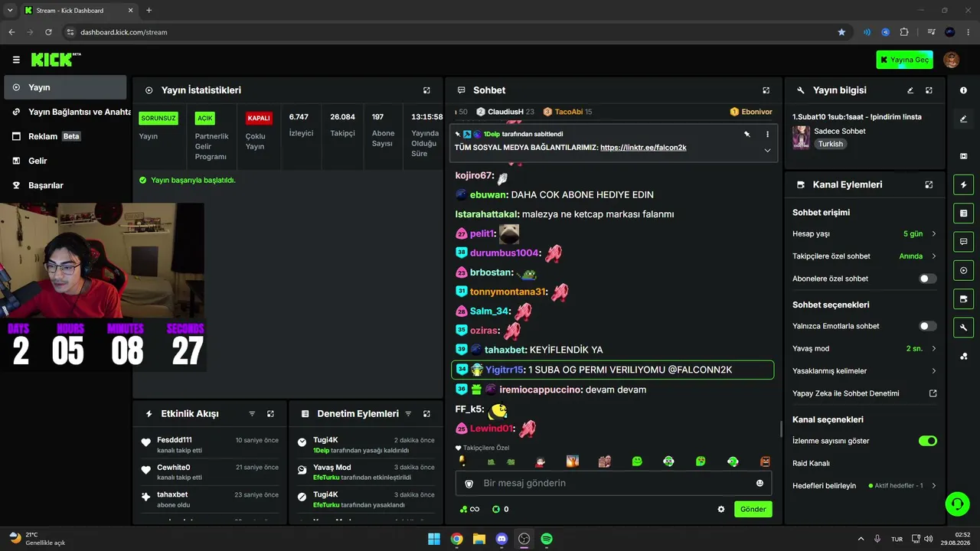This screenshot has width=980, height=551.
Task: Open the profile avatar menu
Action: coord(951,60)
